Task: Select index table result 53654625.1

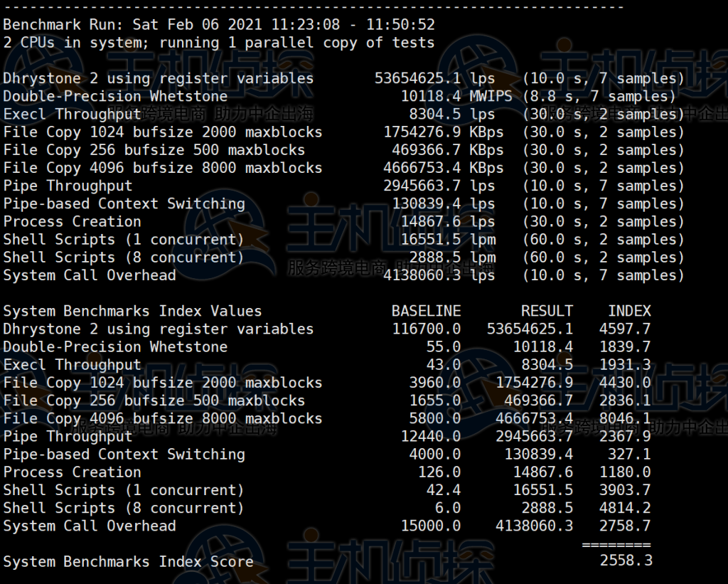Action: pyautogui.click(x=530, y=329)
